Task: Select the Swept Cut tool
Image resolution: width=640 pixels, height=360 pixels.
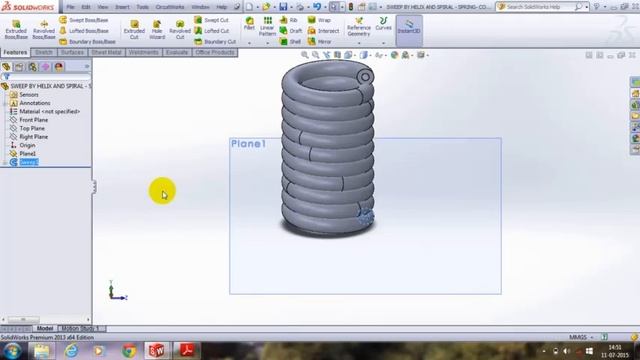Action: (211, 20)
